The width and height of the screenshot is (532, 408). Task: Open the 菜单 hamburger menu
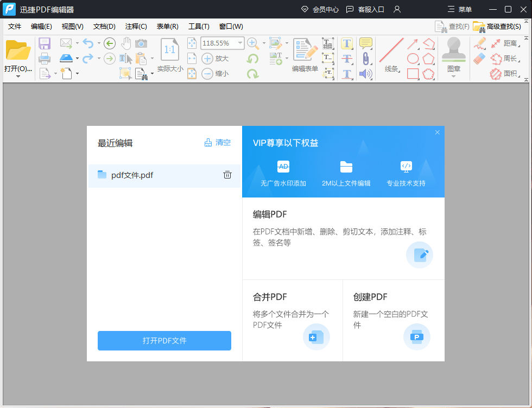(460, 10)
